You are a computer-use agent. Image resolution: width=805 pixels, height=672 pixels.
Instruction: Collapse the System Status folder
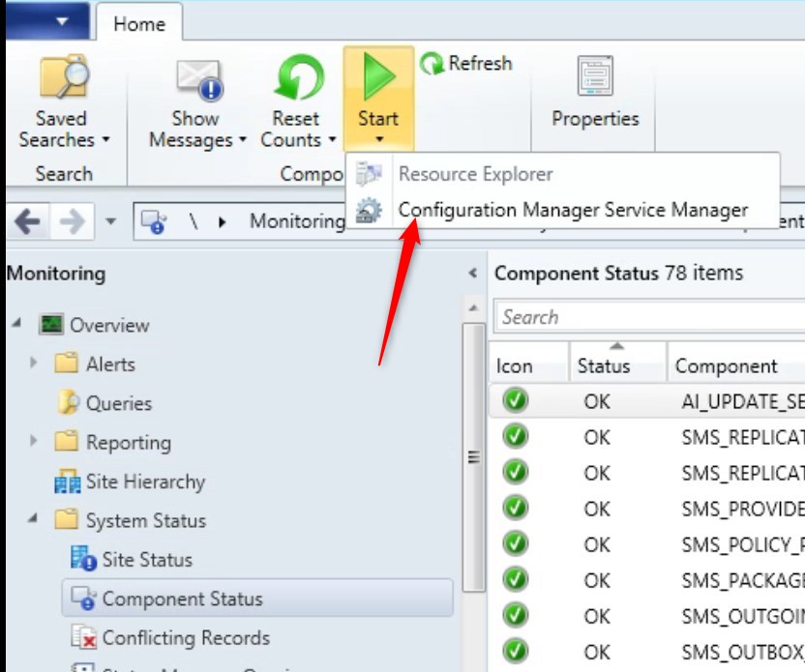[33, 518]
